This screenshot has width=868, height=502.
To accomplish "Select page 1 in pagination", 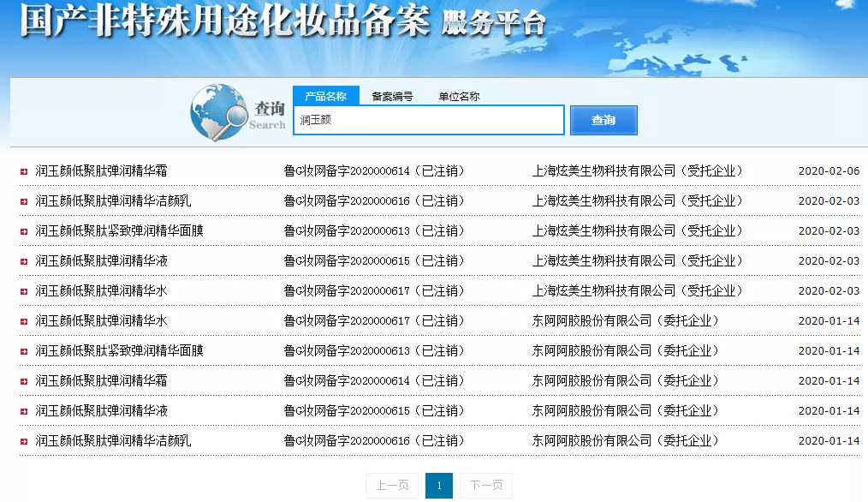I will 439,486.
